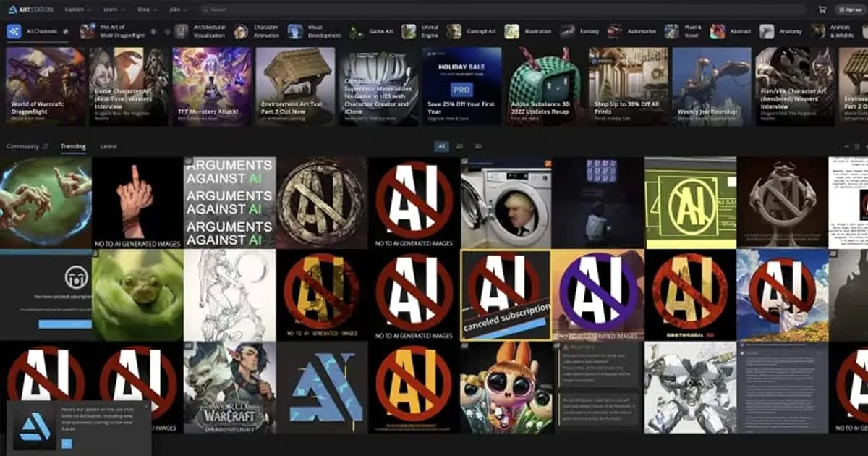Open TFT Monsters Attack! featured card
The width and height of the screenshot is (868, 456).
click(x=212, y=86)
